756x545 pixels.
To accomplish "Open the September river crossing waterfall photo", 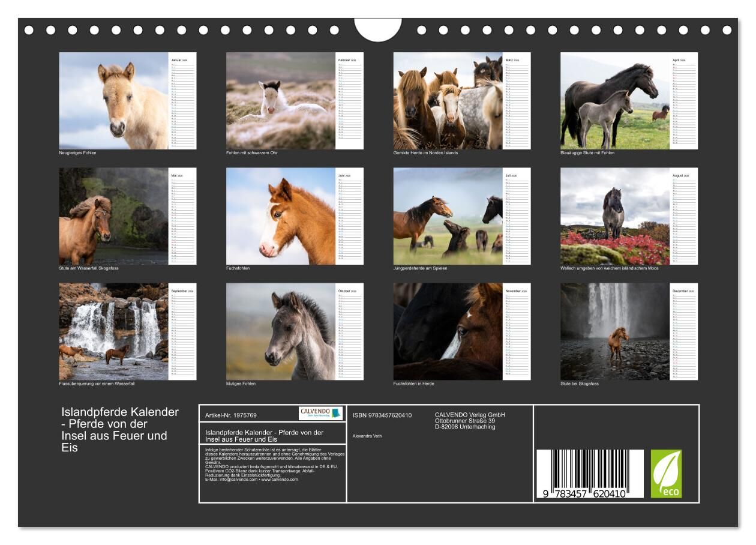I will [x=113, y=331].
